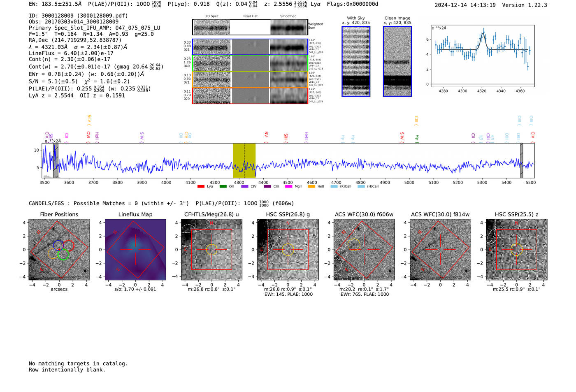Click the Obs: 20170303v014_3000128009 line
The image size is (576, 392).
[x=74, y=22]
